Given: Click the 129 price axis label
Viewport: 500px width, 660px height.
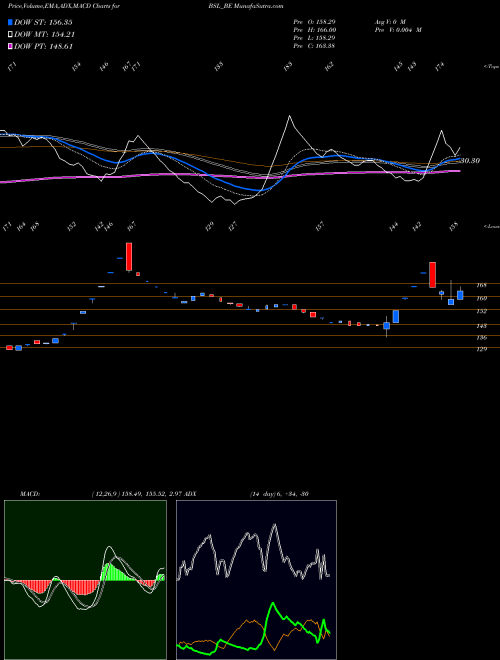Looking at the screenshot, I should (481, 349).
